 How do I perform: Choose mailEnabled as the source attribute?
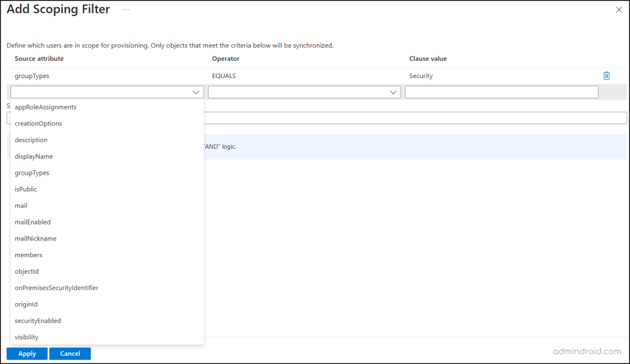pos(32,222)
